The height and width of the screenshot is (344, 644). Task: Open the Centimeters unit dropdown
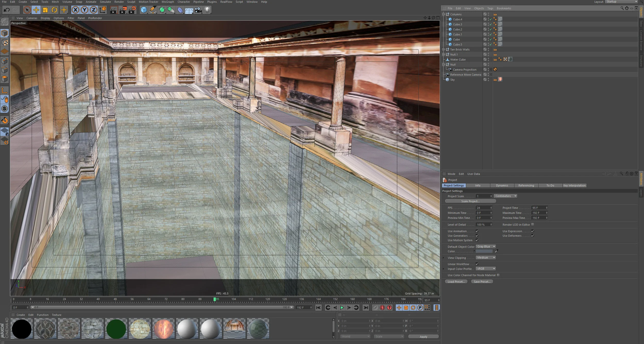point(505,196)
